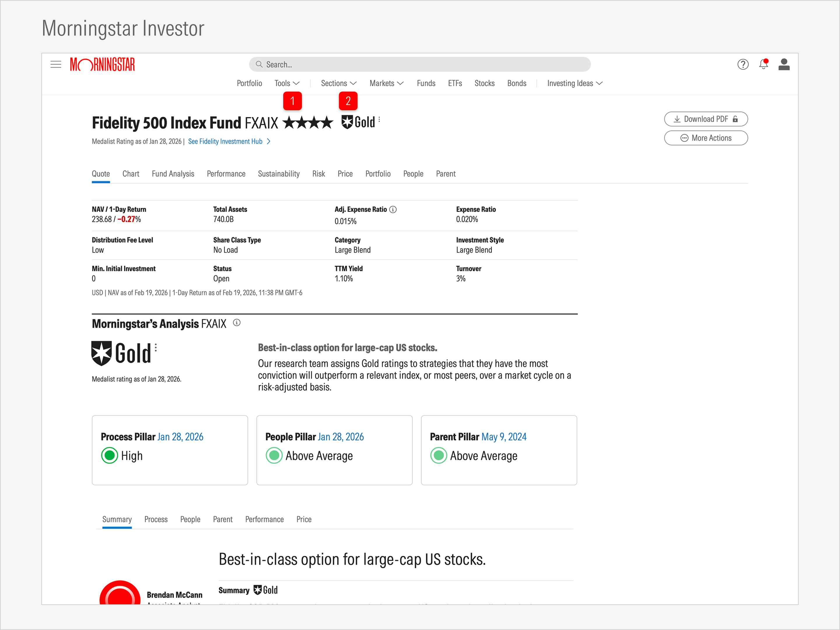Follow See Fidelity Investment Hub link
The height and width of the screenshot is (630, 840).
tap(229, 141)
